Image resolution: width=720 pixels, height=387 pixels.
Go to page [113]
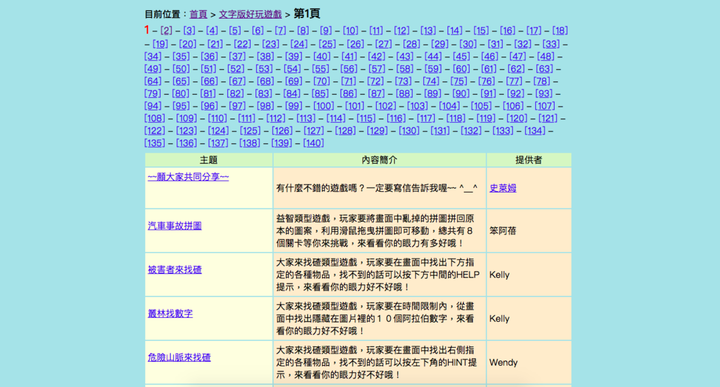point(306,118)
